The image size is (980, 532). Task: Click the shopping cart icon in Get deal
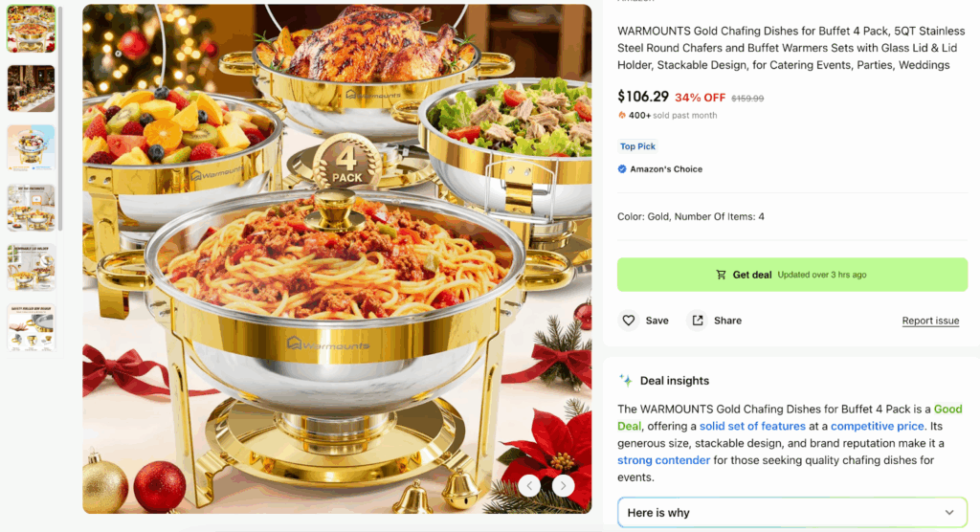click(x=721, y=275)
